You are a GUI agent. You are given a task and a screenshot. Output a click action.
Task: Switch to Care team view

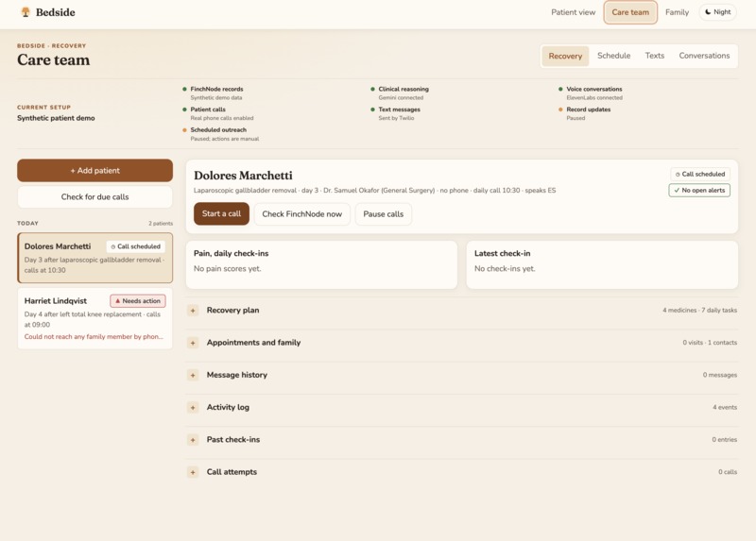[x=630, y=12]
